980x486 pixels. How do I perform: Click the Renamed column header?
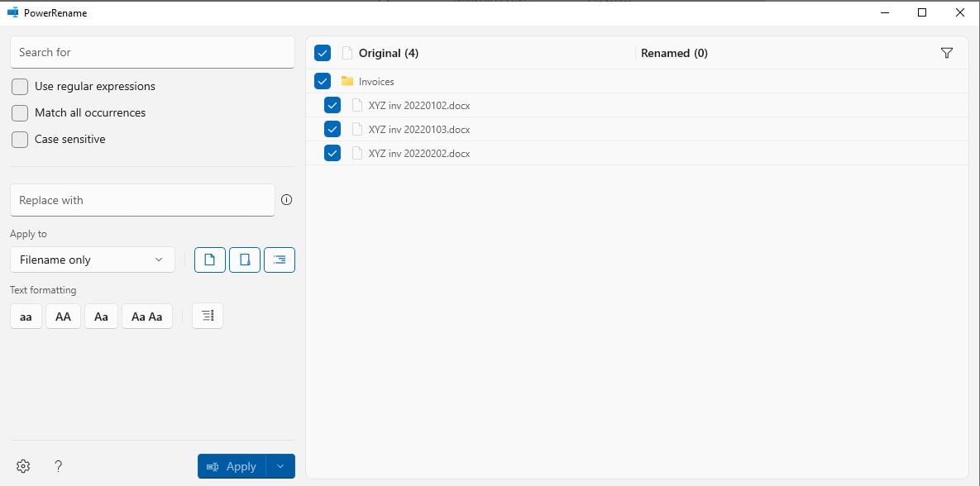[674, 52]
